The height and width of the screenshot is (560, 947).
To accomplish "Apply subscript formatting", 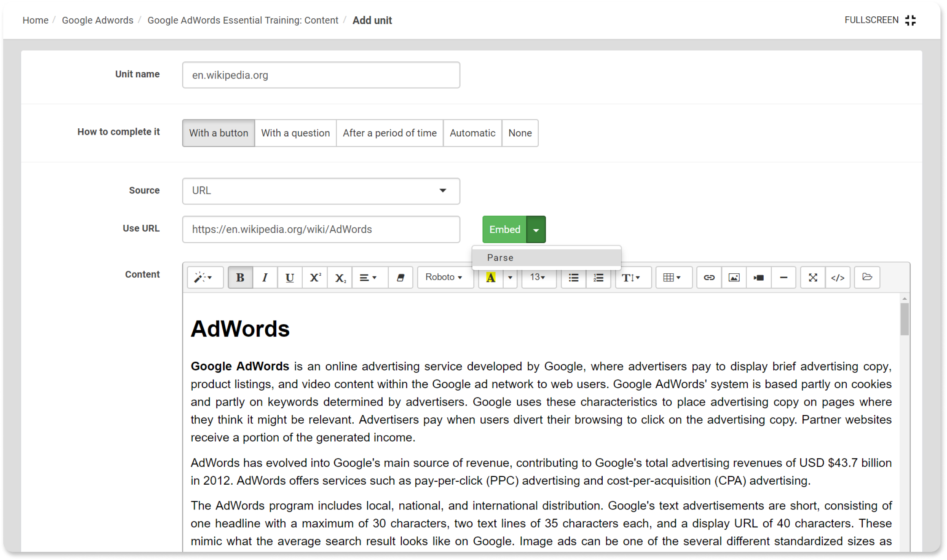I will [x=340, y=277].
